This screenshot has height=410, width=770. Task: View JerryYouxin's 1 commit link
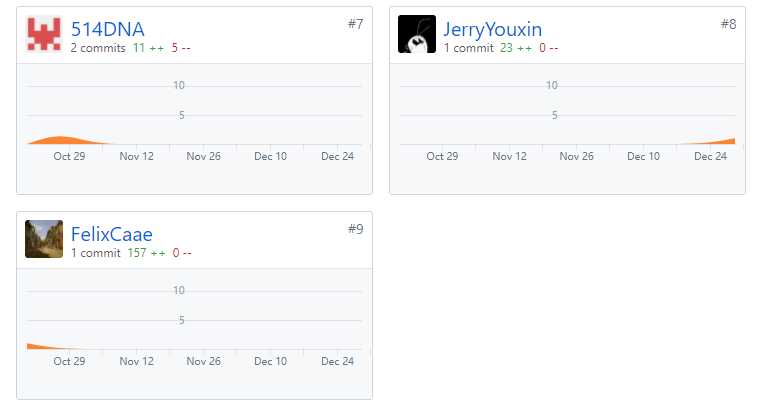tap(468, 48)
